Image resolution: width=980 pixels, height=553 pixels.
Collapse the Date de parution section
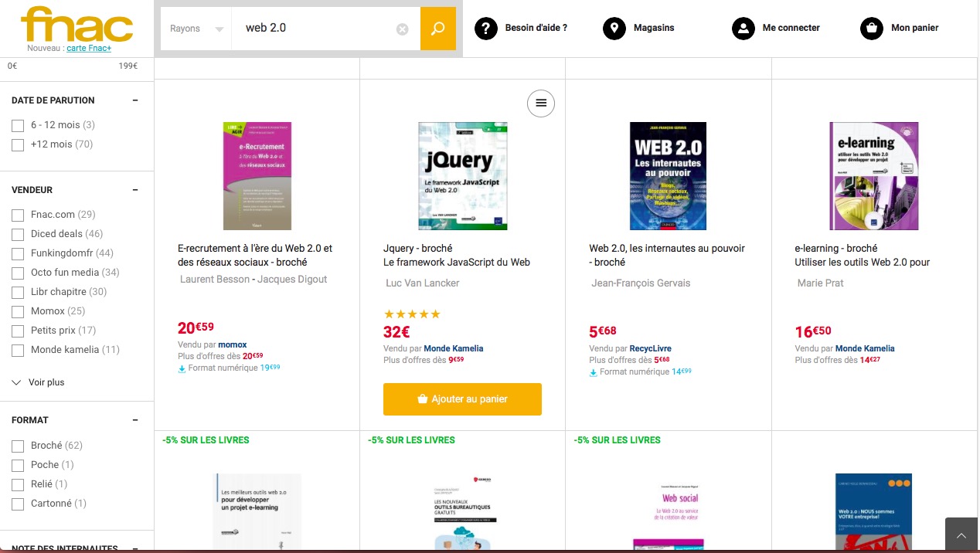tap(135, 100)
